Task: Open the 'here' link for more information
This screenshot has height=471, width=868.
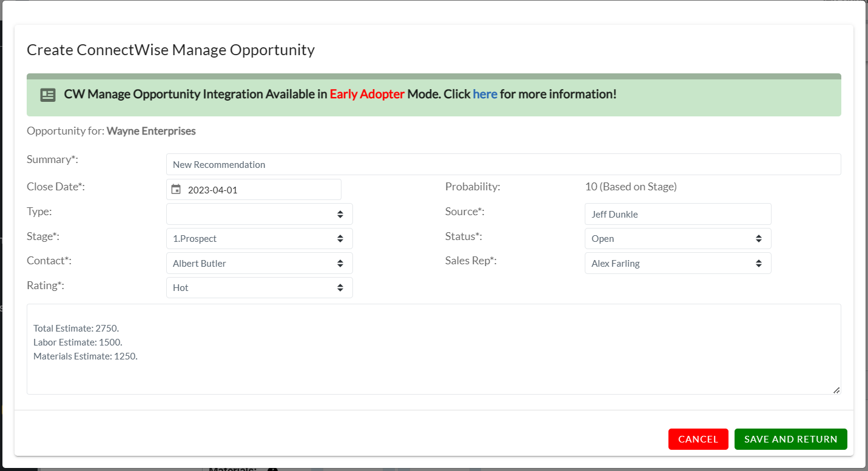Action: [485, 94]
